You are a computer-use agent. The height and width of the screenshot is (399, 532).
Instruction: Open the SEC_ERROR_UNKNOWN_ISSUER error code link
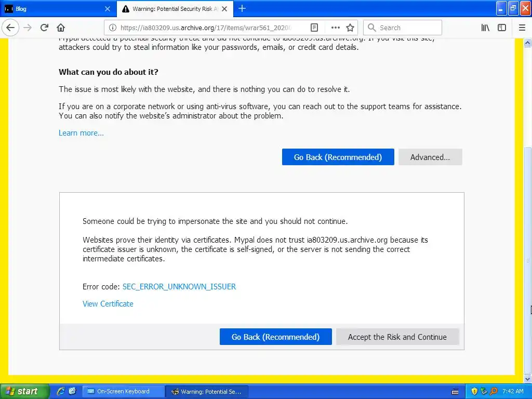(x=179, y=286)
